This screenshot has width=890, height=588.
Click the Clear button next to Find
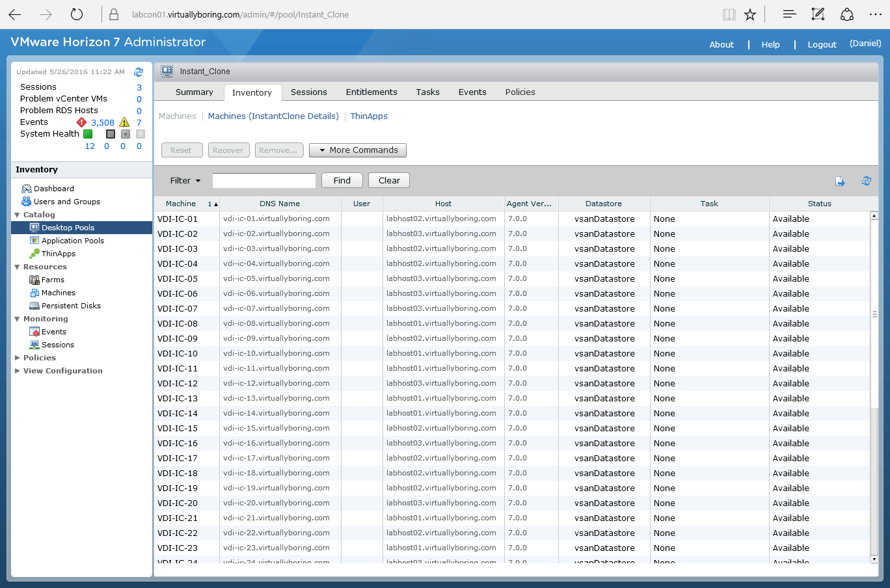click(388, 180)
